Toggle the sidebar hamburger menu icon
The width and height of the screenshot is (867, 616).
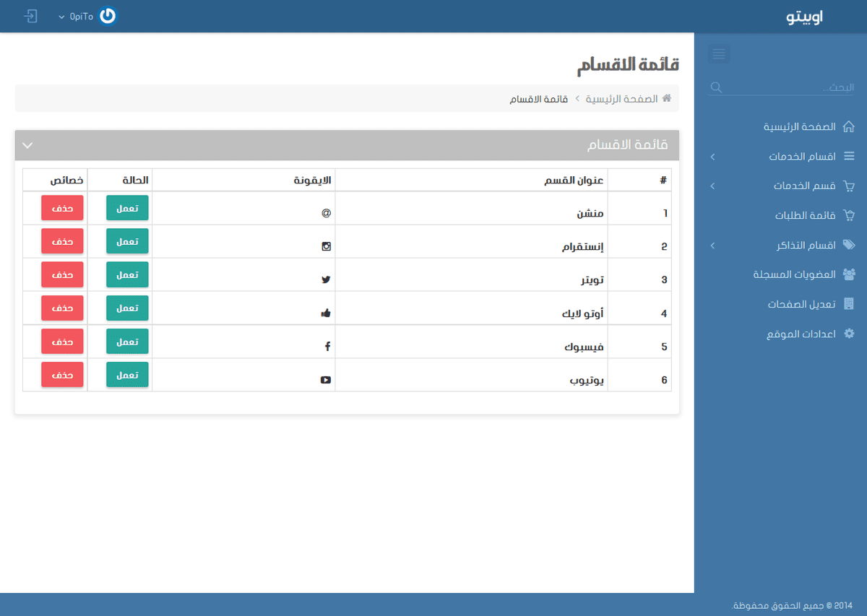click(x=718, y=54)
